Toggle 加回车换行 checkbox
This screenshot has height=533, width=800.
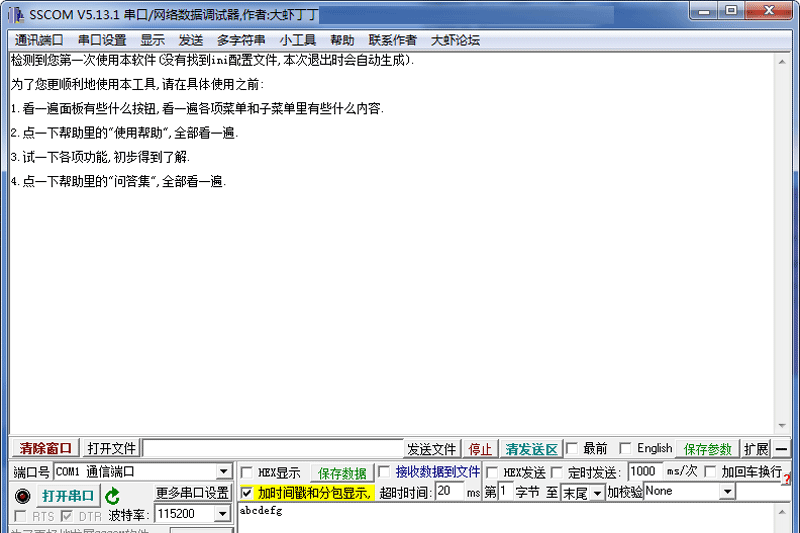710,471
